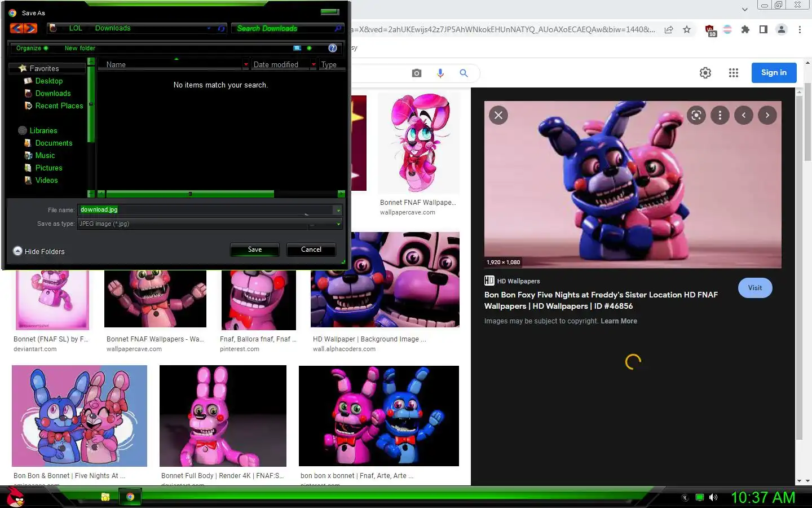Start voice search with microphone icon
This screenshot has width=812, height=508.
(x=440, y=73)
